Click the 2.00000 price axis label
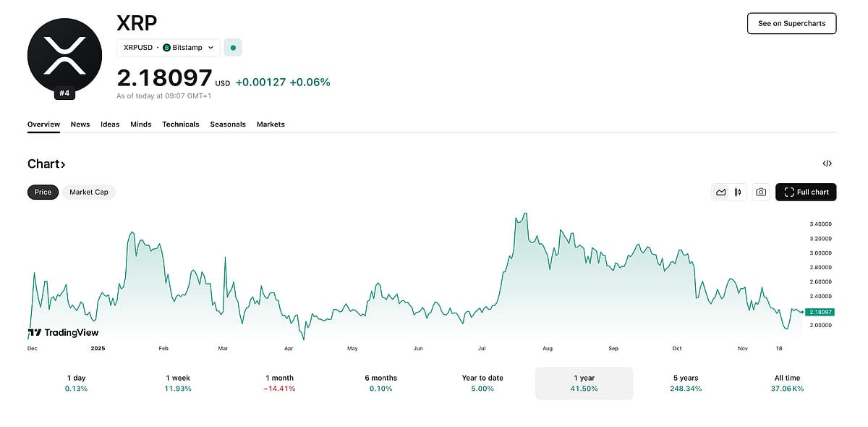868x427 pixels. [820, 325]
